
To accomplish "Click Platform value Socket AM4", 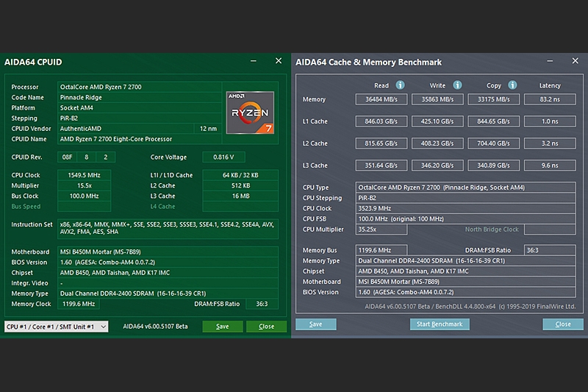I will pyautogui.click(x=140, y=107).
